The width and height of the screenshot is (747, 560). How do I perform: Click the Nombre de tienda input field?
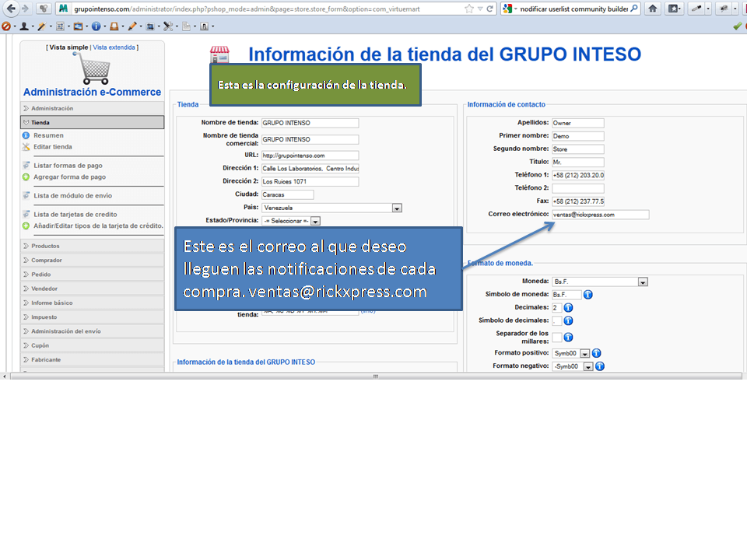[x=310, y=124]
